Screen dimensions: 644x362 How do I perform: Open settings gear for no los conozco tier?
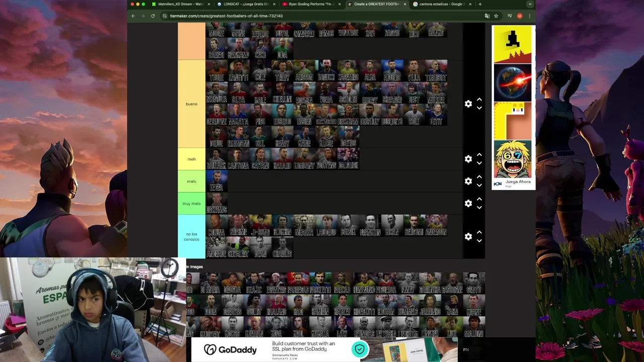click(x=468, y=236)
